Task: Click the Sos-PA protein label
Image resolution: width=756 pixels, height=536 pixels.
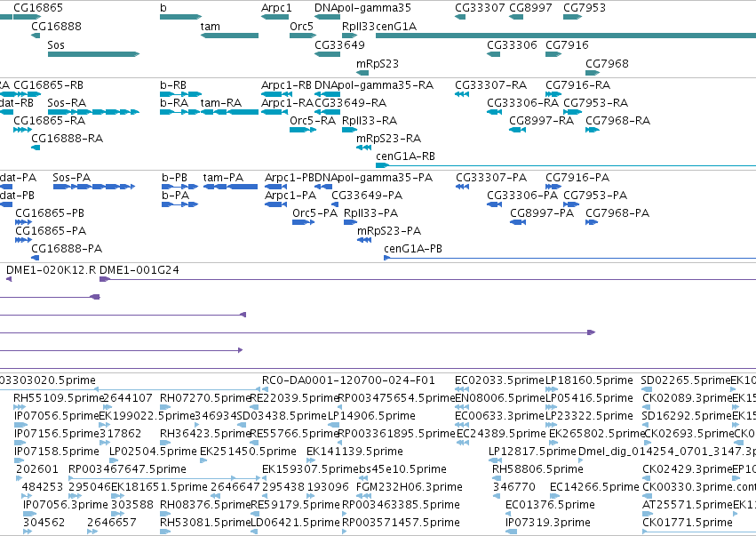Action: pyautogui.click(x=71, y=178)
